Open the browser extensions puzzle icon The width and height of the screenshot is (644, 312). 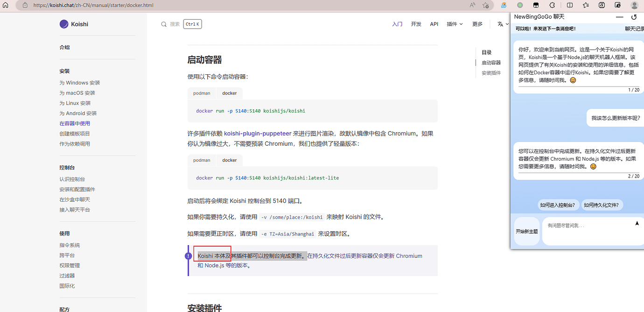(x=553, y=5)
